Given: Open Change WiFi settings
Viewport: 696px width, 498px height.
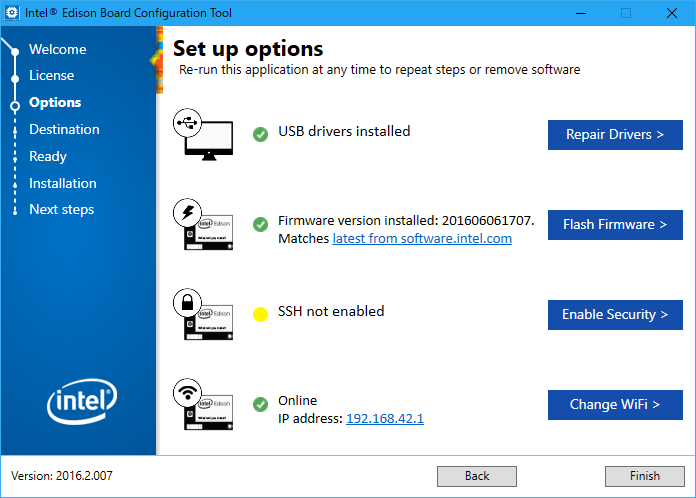Looking at the screenshot, I should click(x=615, y=405).
